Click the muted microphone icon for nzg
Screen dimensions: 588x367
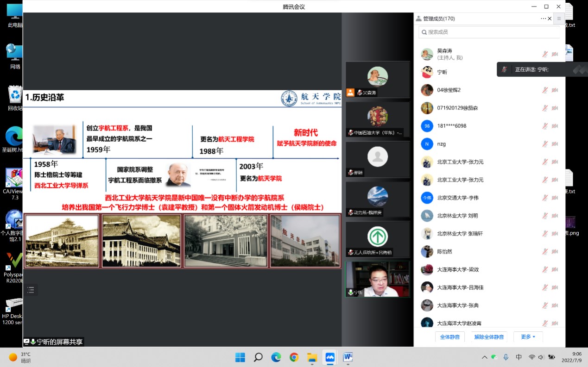tap(545, 144)
